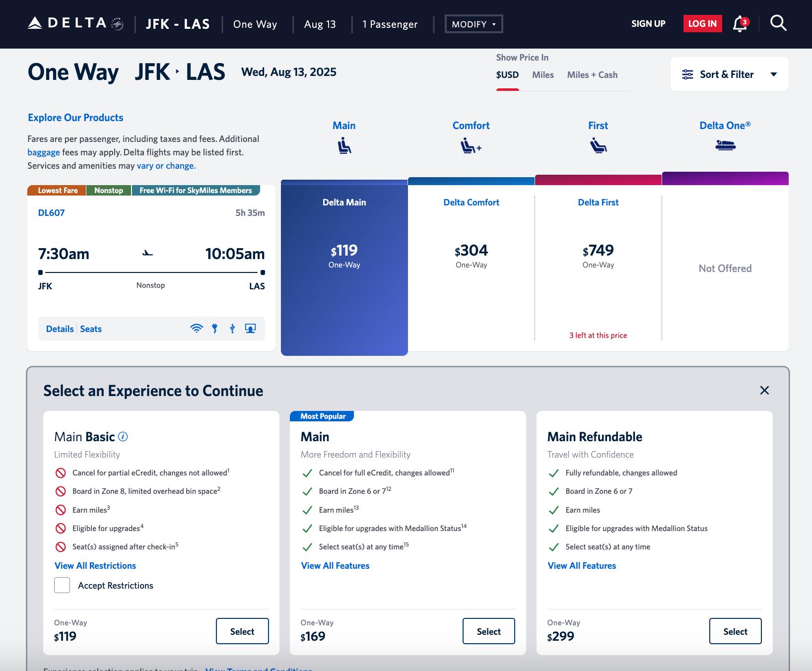Select Main Basic fare for $119
This screenshot has height=671, width=812.
click(242, 631)
